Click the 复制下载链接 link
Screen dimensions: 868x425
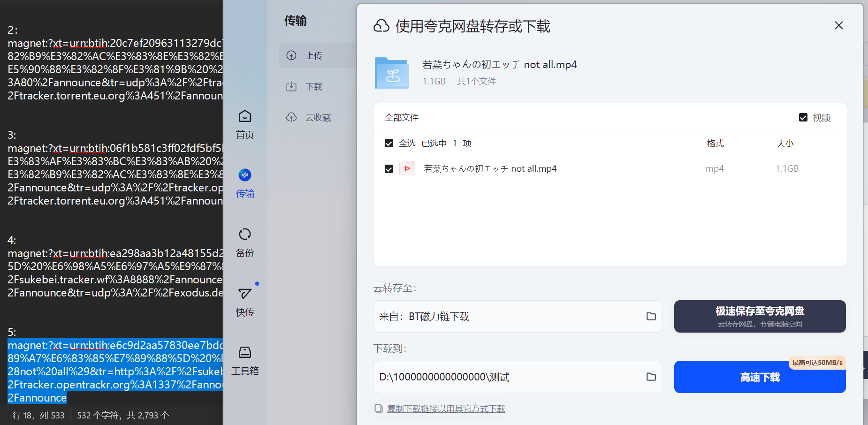[x=446, y=408]
